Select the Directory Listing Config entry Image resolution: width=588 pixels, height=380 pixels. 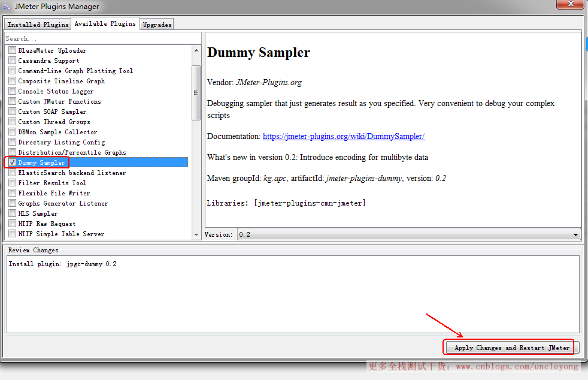(x=62, y=142)
